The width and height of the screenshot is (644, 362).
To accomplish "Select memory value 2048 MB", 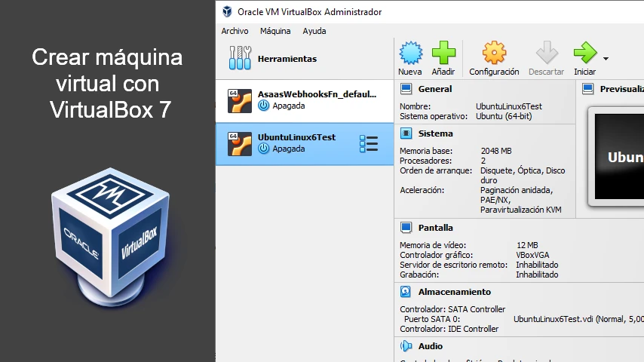I will [496, 151].
